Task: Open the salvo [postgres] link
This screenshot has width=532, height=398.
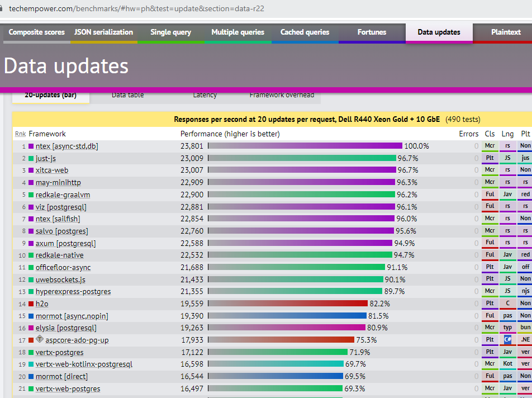Action: pos(61,231)
